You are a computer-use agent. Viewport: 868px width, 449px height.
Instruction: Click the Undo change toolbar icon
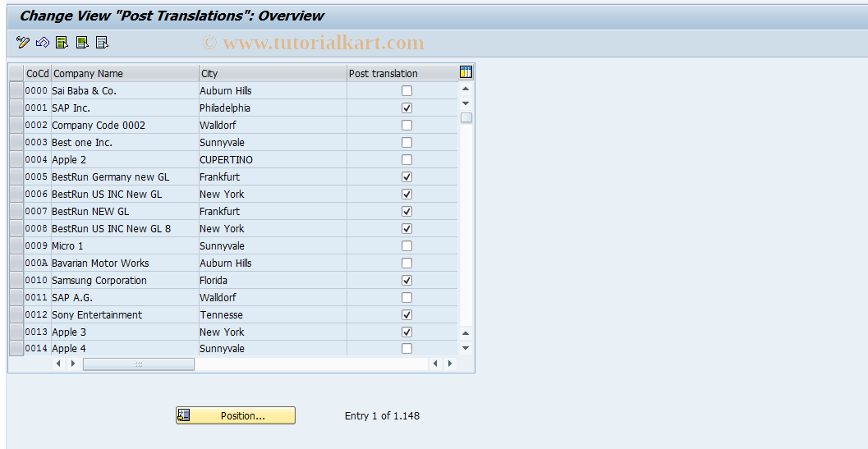[43, 42]
